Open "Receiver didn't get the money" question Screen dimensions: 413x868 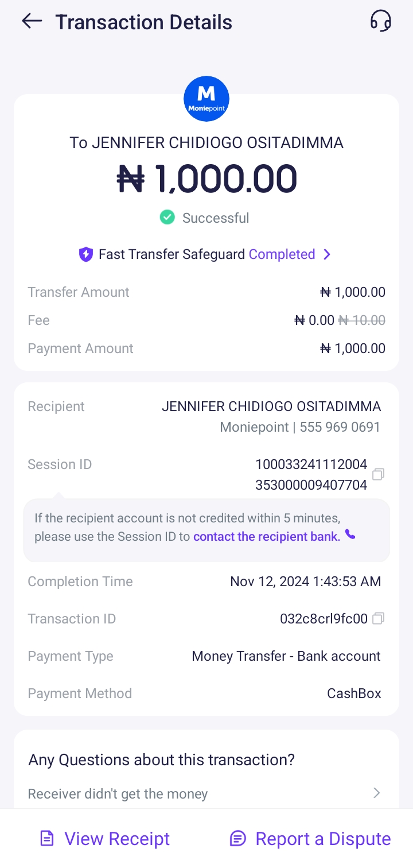click(118, 794)
